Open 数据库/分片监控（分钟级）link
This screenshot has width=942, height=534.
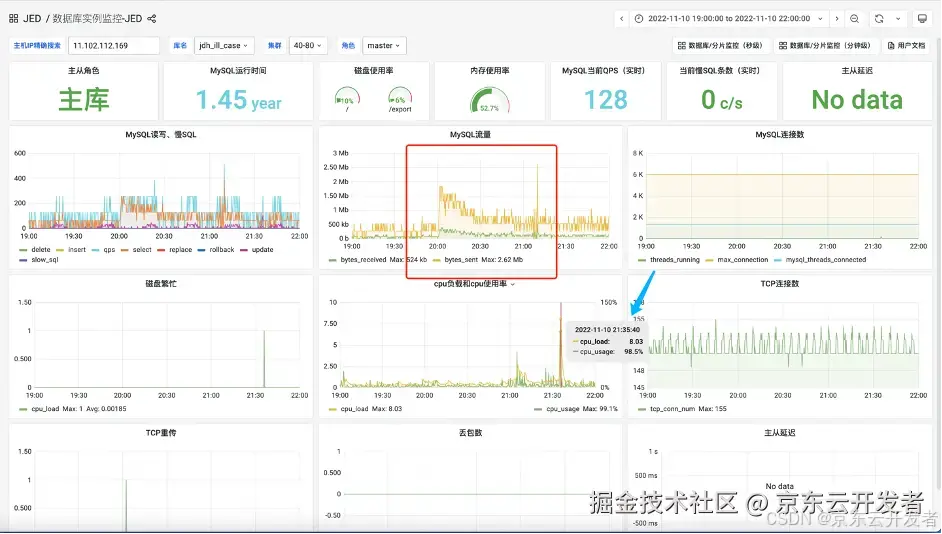(x=824, y=46)
